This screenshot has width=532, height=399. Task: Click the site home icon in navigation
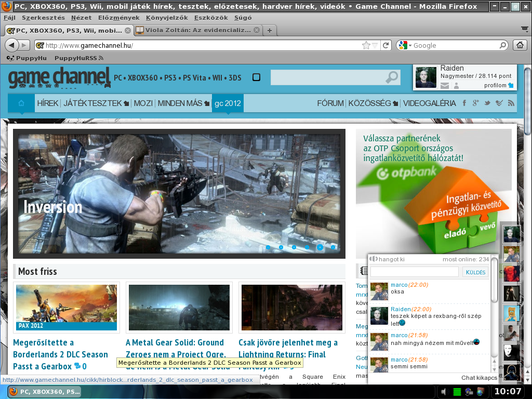[x=21, y=103]
